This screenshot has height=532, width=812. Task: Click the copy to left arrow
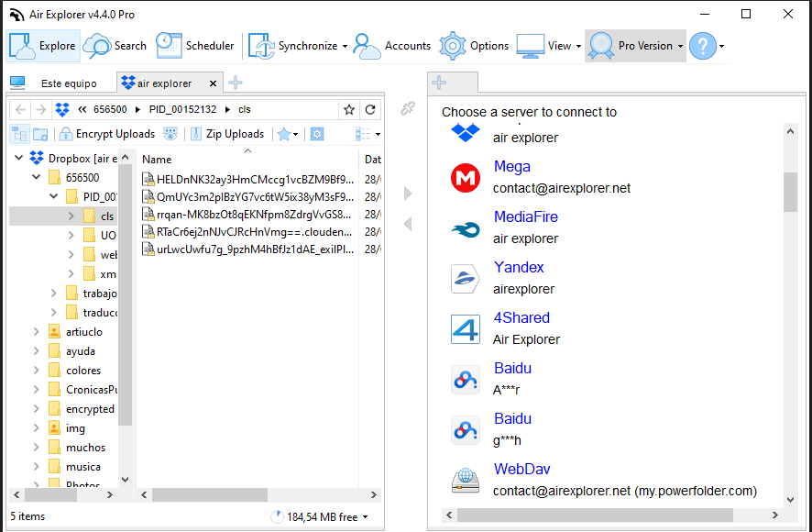[x=408, y=224]
